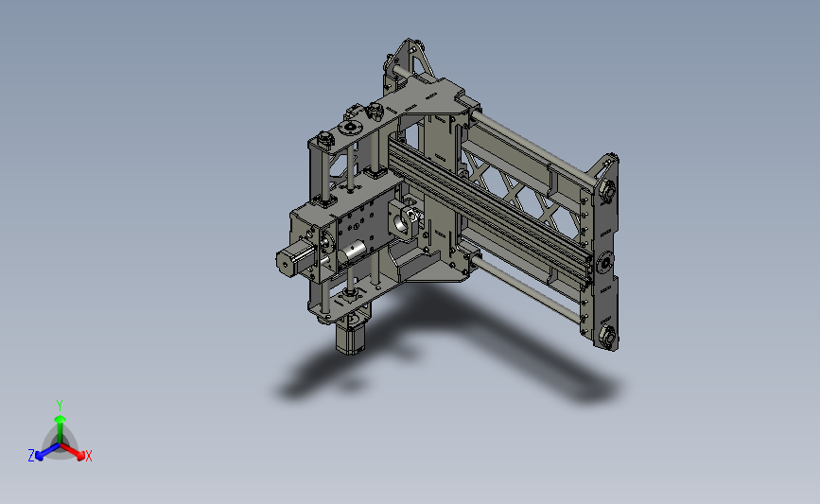Image resolution: width=820 pixels, height=504 pixels.
Task: Select the cross-braced lattice panel behind the rail
Action: pyautogui.click(x=523, y=194)
